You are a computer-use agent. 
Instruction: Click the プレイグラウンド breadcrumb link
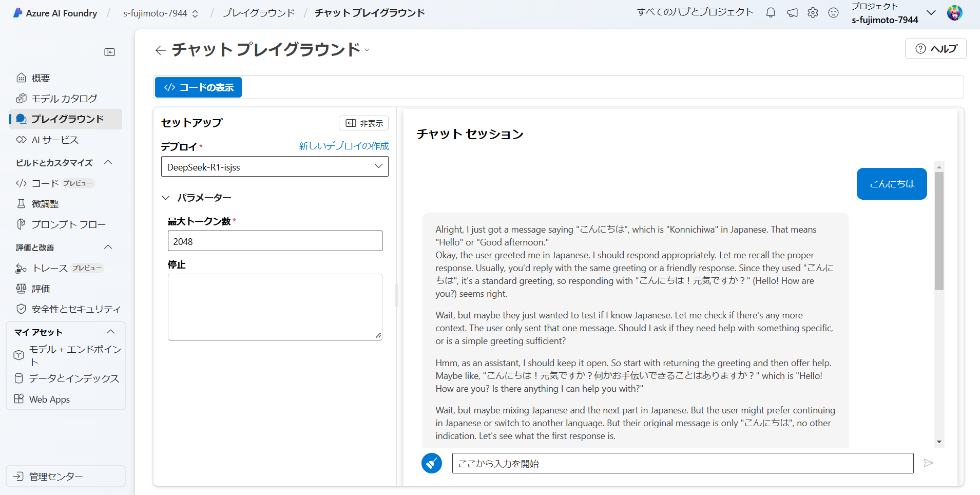(x=259, y=13)
